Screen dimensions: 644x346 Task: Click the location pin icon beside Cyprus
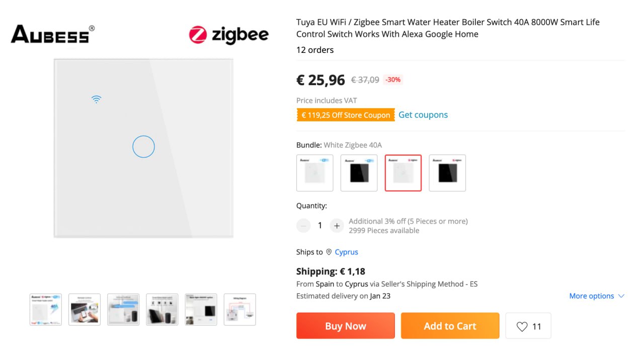(x=329, y=252)
